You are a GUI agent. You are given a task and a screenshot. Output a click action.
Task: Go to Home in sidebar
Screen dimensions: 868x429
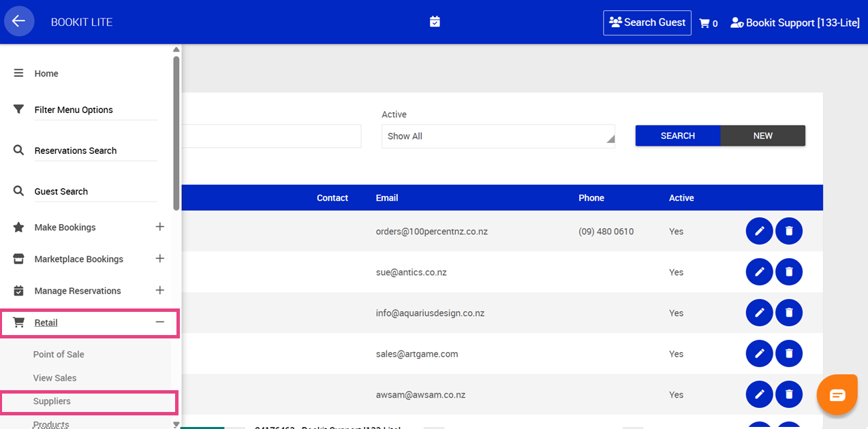click(x=46, y=74)
